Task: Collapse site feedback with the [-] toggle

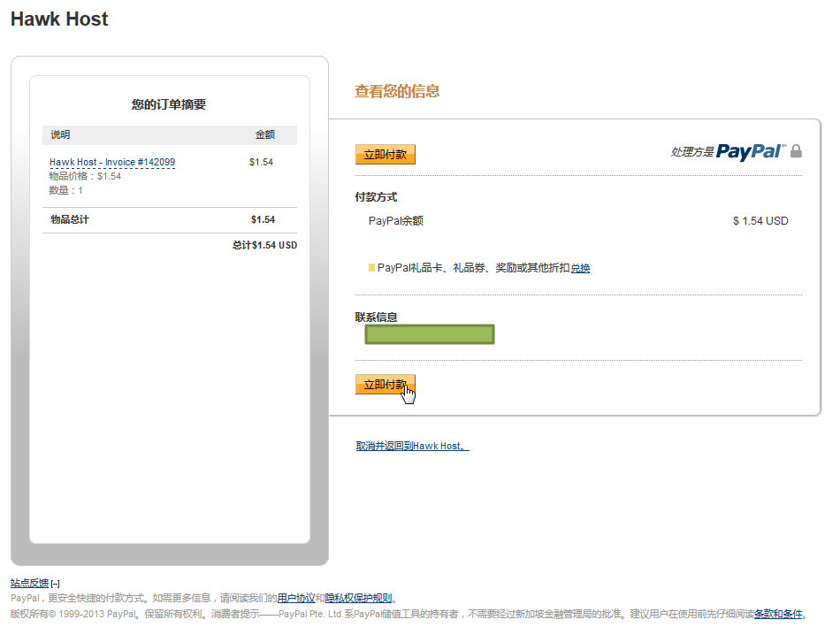Action: point(55,584)
